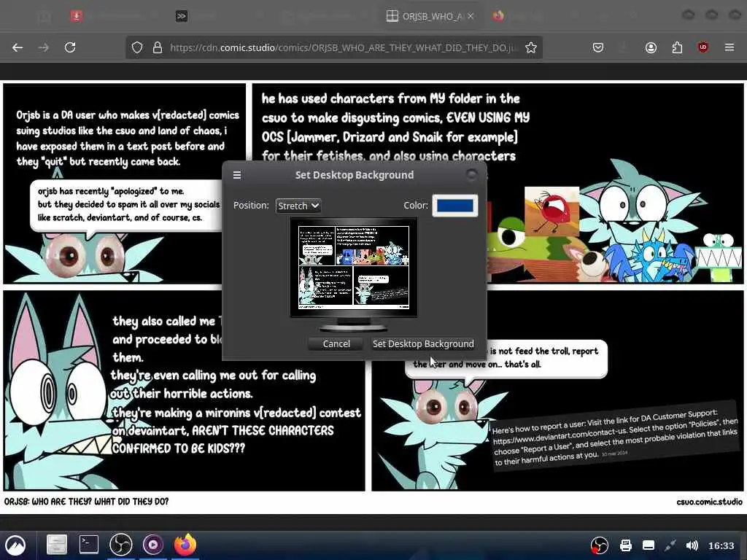Go forward using the browser forward arrow

[x=43, y=47]
